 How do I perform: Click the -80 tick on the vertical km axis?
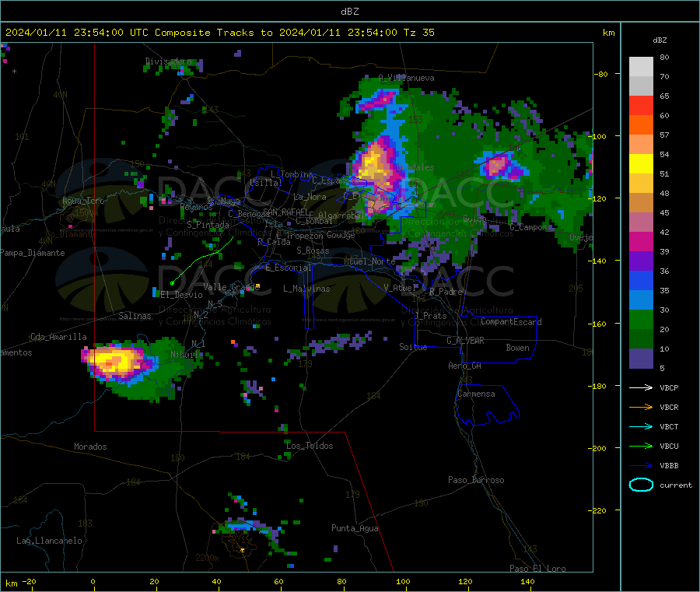(601, 74)
